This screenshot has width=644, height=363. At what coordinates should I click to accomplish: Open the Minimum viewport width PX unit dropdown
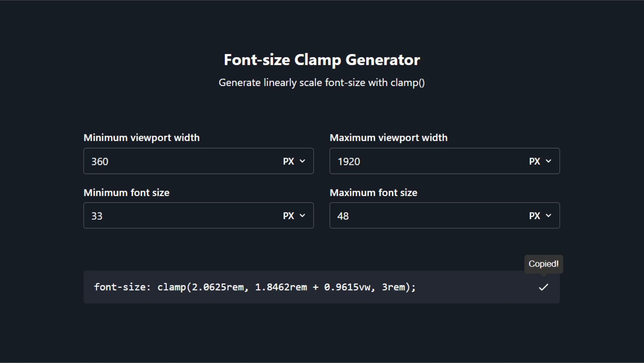click(294, 161)
